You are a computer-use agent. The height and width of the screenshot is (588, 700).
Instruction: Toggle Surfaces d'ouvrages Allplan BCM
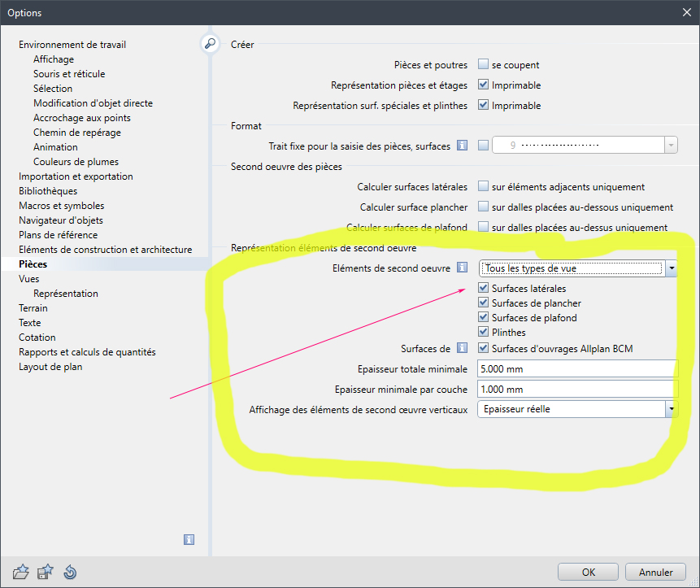click(483, 348)
